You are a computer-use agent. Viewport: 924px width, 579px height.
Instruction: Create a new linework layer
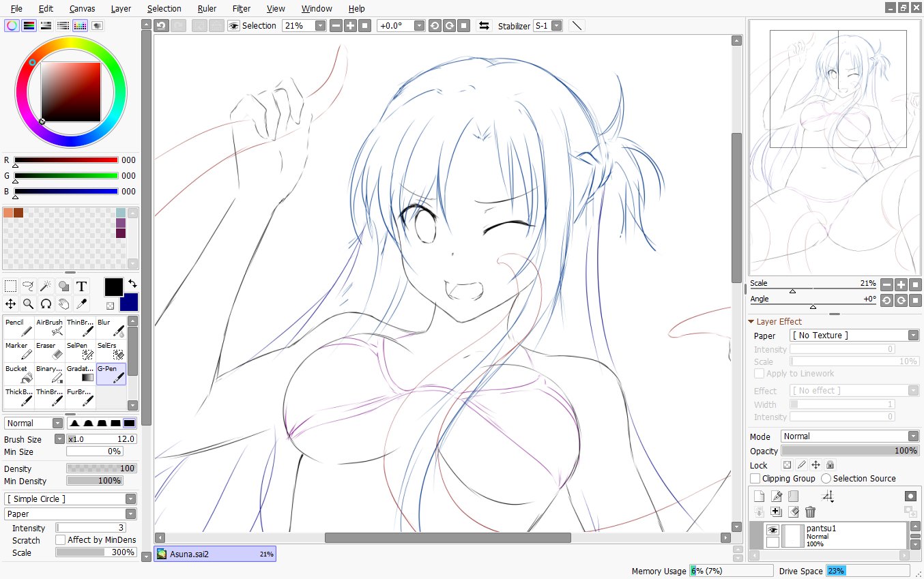click(776, 496)
